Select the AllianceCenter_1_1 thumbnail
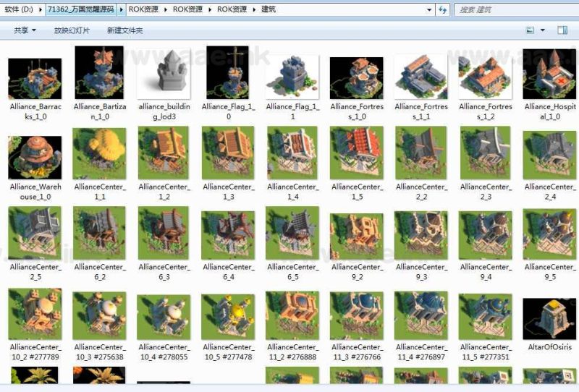Viewport: 579px width, 392px height. point(99,154)
